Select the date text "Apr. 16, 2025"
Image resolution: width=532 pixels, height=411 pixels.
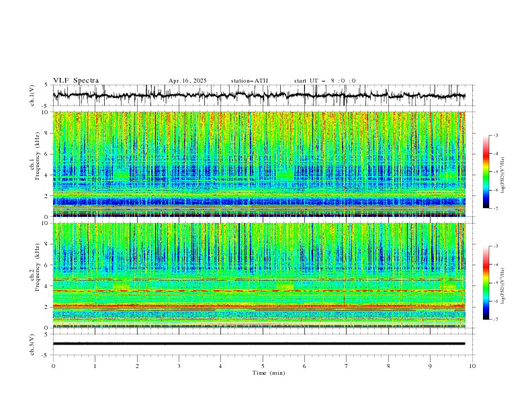187,81
